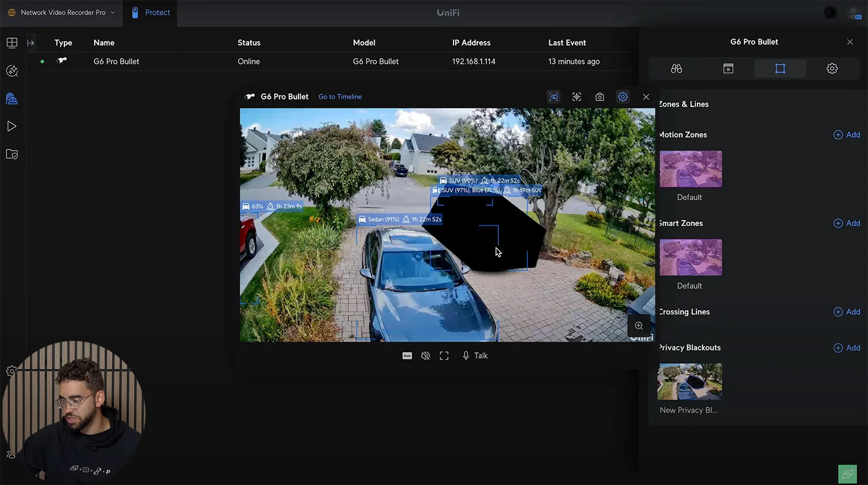
Task: Add a new Smart Zone
Action: pos(847,224)
